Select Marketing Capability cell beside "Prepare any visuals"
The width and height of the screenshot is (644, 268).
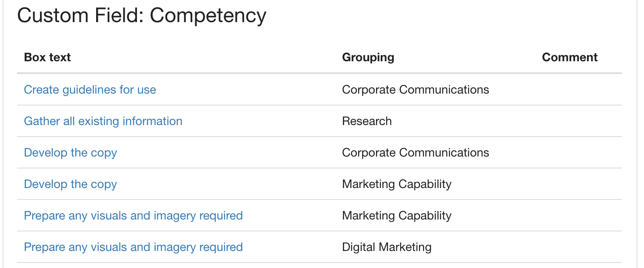[x=396, y=216]
